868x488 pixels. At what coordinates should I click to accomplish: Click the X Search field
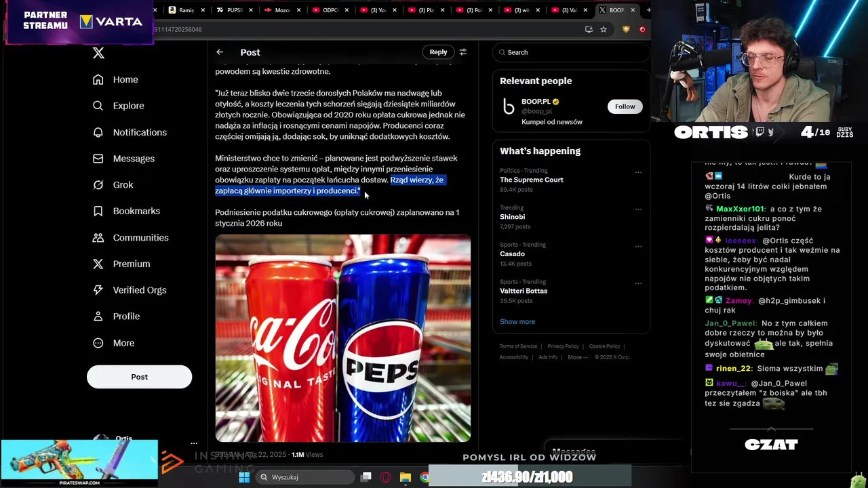(x=571, y=52)
